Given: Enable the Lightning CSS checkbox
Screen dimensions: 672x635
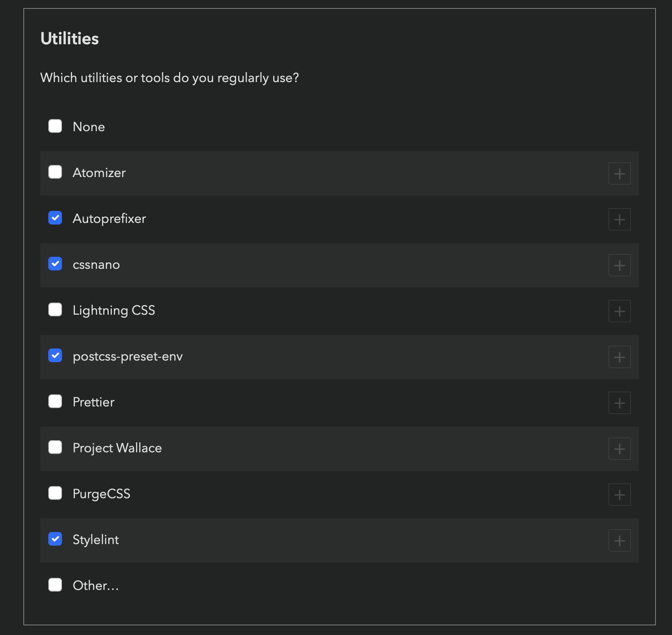Looking at the screenshot, I should (x=55, y=309).
